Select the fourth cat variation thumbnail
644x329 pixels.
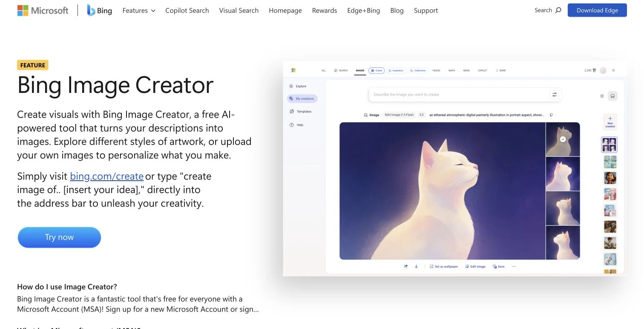tap(563, 242)
